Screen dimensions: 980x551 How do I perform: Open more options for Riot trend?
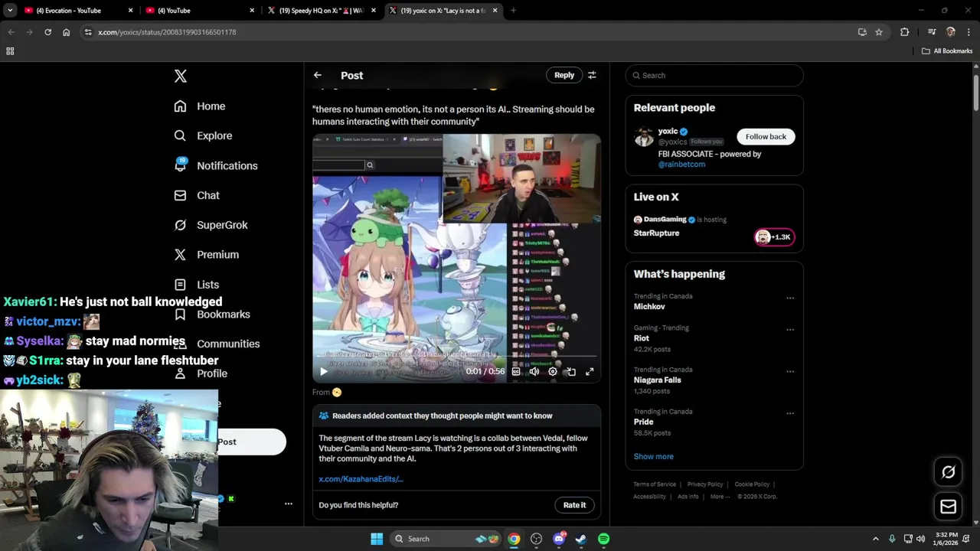pyautogui.click(x=790, y=330)
